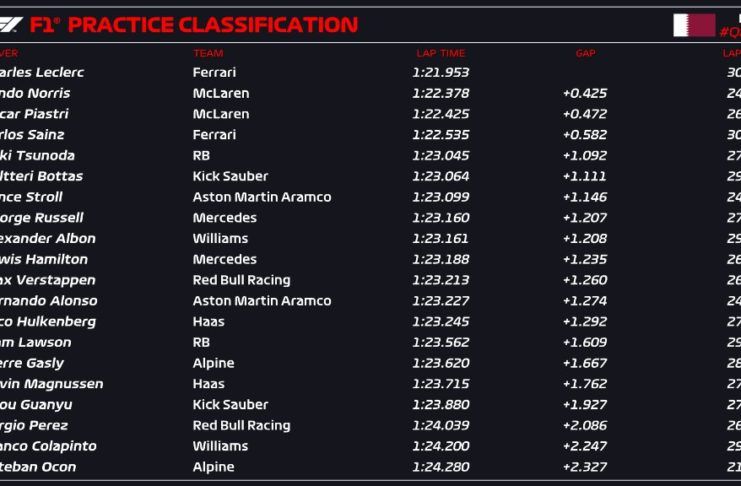Select the Red Bull Racing team for Verstappen

click(x=241, y=280)
